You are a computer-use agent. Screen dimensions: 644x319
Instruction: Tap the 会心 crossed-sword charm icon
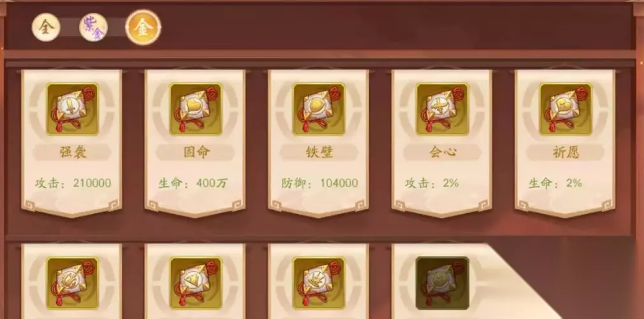442,110
